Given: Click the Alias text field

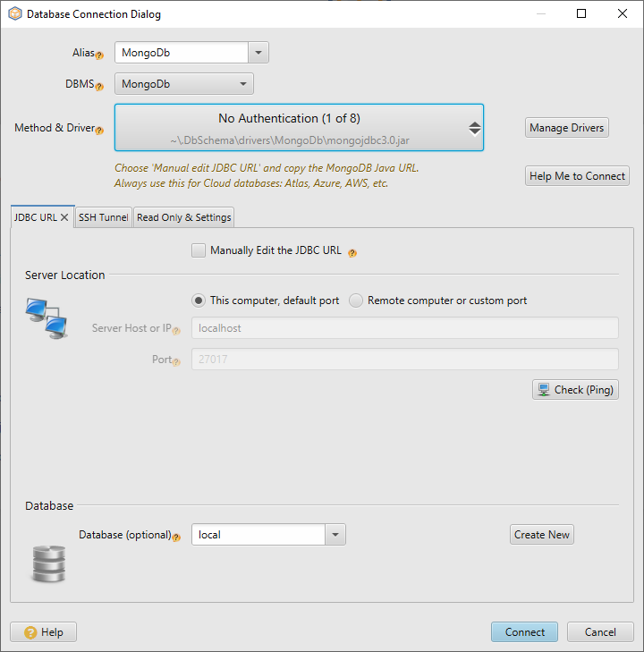Looking at the screenshot, I should pos(182,53).
